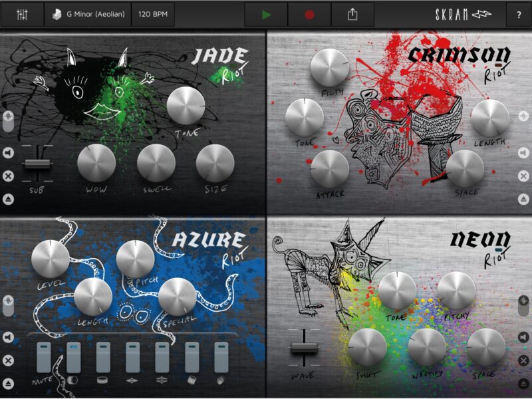The height and width of the screenshot is (399, 532).
Task: Click the Neon Riot Wave slider
Action: pyautogui.click(x=303, y=348)
